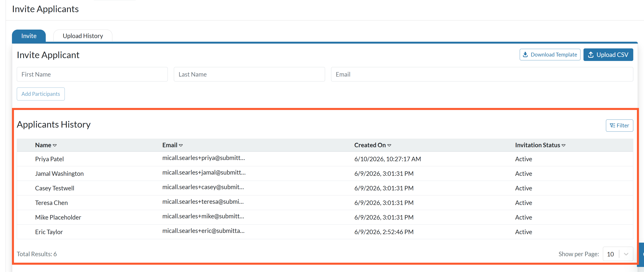Click the 6/10/2026, 10:27:17 AM date

(388, 159)
